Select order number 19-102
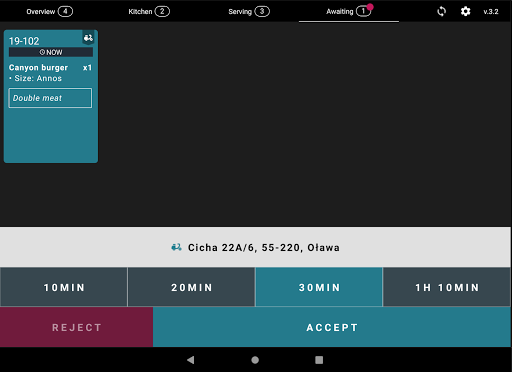Screen dimensions: 512x372 coord(24,41)
